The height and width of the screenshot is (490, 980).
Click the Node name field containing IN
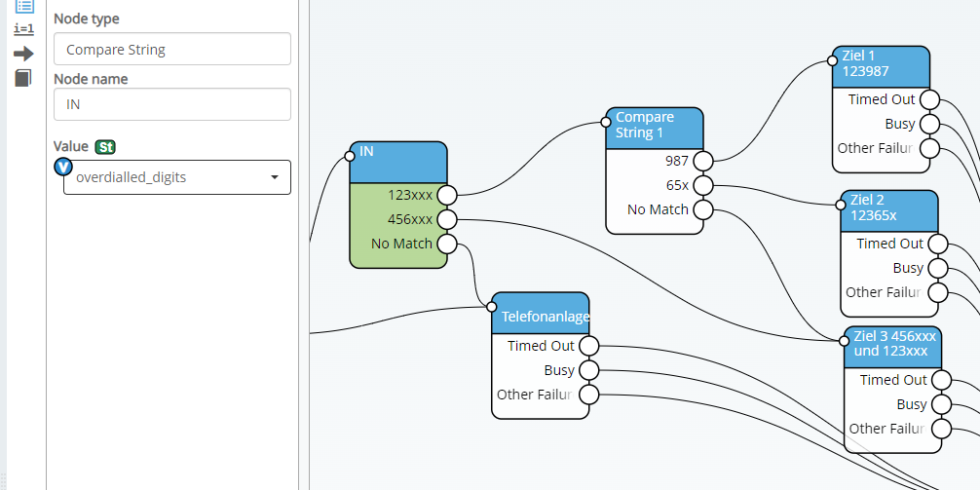(x=171, y=104)
